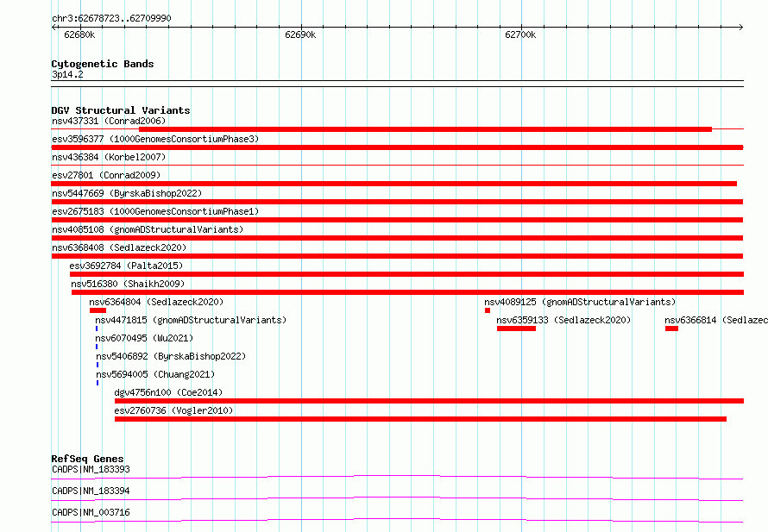Image resolution: width=768 pixels, height=532 pixels.
Task: Open nsv6070495 (Wu2021) variant label
Action: 144,338
